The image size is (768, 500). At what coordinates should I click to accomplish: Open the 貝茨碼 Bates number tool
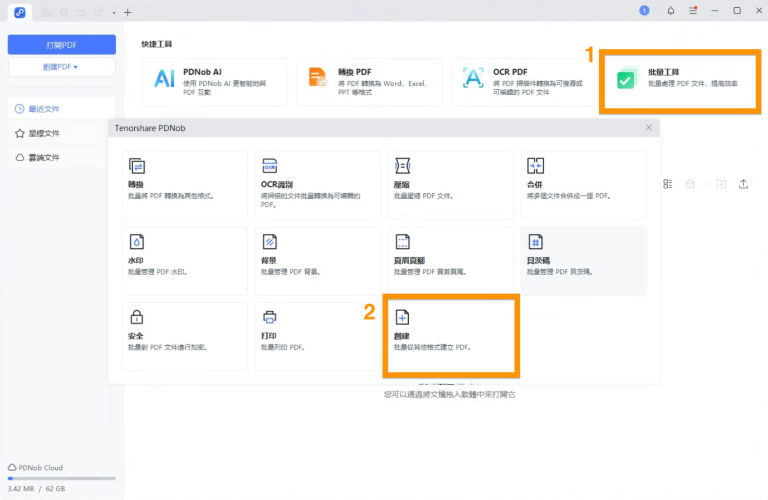[x=583, y=261]
